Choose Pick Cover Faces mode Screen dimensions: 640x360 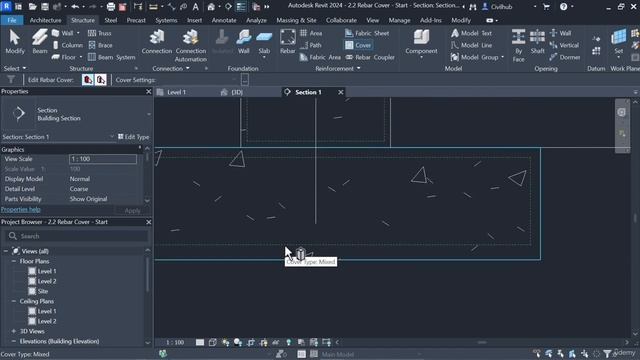pyautogui.click(x=101, y=80)
